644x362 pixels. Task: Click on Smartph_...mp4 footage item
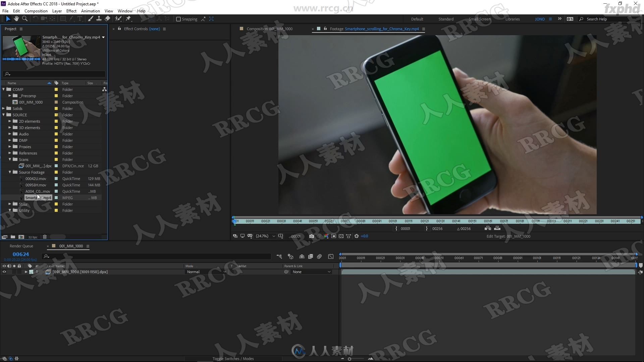38,197
